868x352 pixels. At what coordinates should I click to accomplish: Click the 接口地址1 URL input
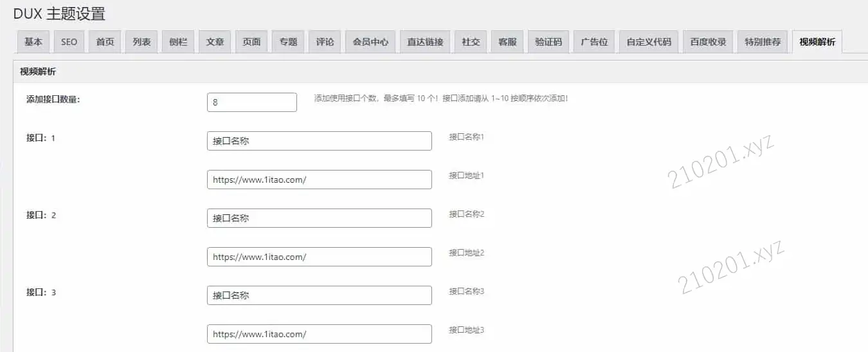pos(320,180)
